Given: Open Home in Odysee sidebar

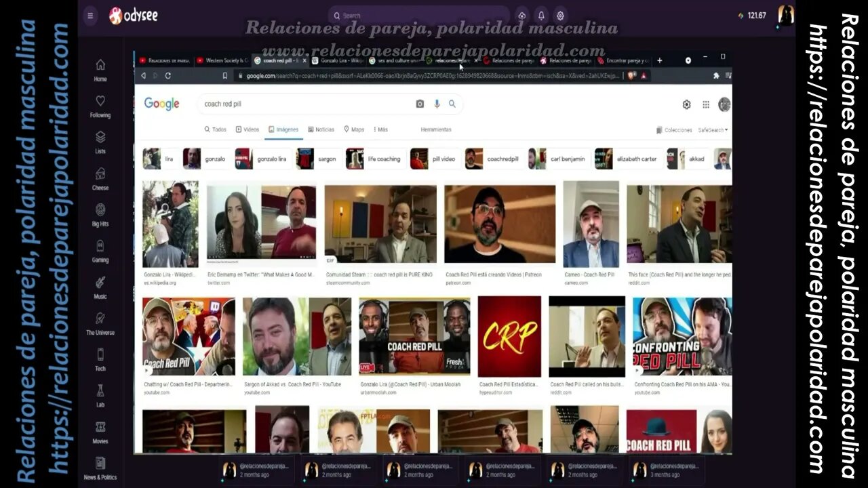Looking at the screenshot, I should coord(100,70).
